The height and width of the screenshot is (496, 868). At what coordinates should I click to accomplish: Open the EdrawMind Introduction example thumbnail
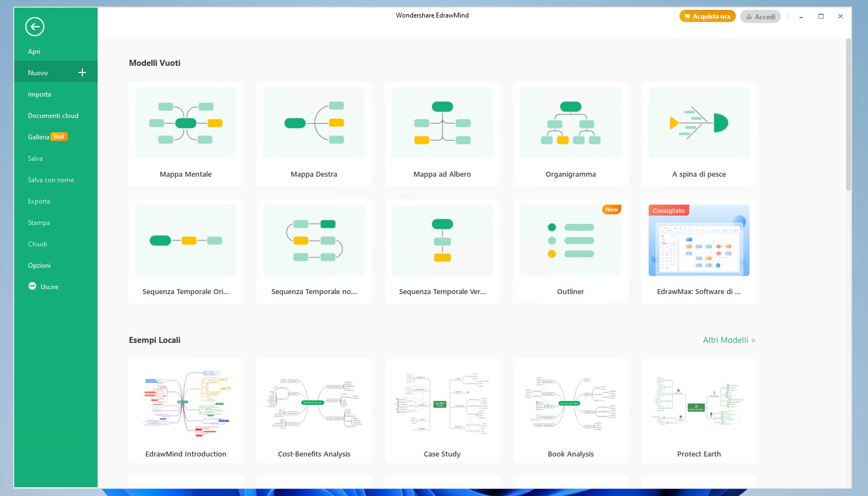point(186,403)
